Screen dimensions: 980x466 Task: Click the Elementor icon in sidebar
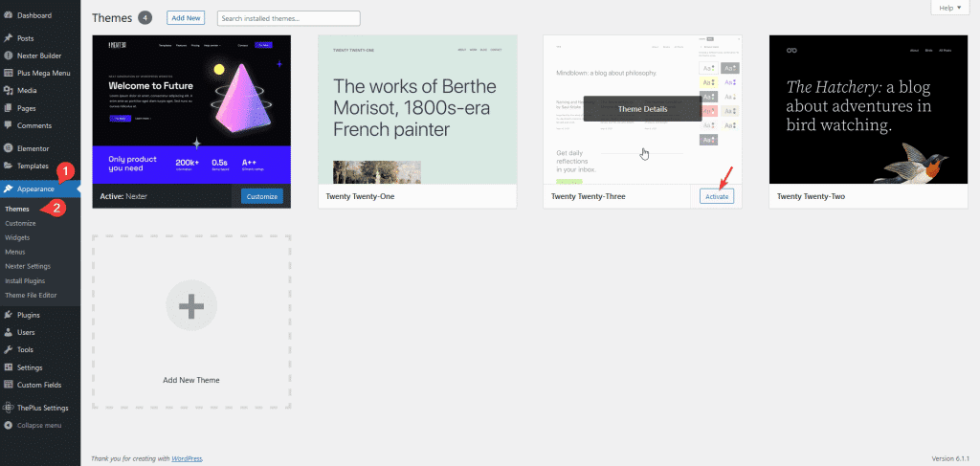pos(9,148)
